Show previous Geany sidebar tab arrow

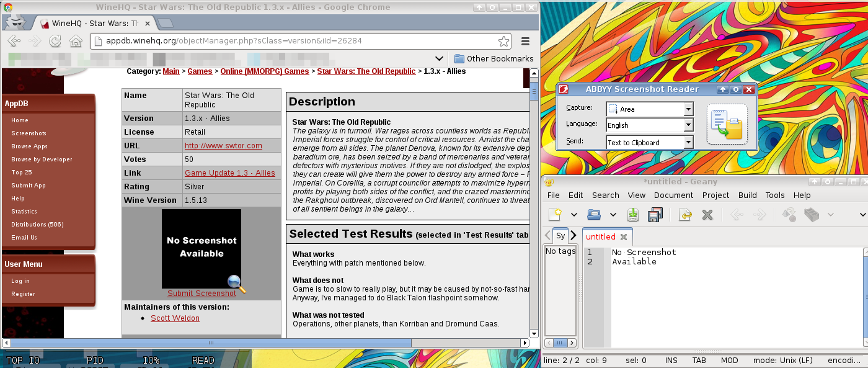coord(548,236)
